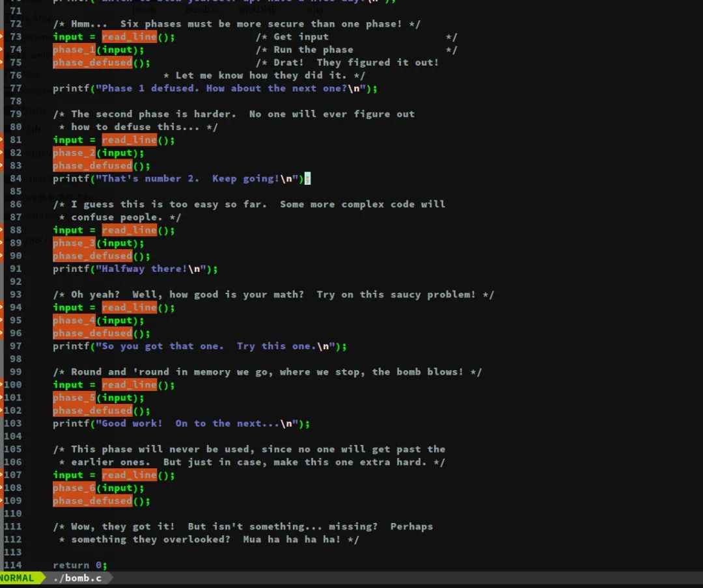The image size is (703, 588).
Task: Click the "This phase will never be used" comment
Action: tap(249, 449)
